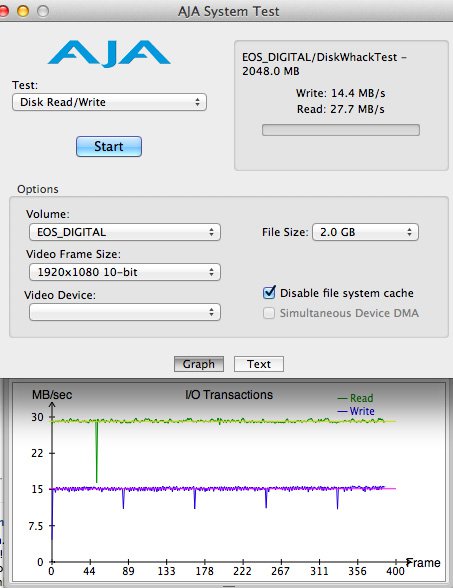This screenshot has height=588, width=453.
Task: Toggle the Simultaneous Device DMA checkbox
Action: point(269,313)
